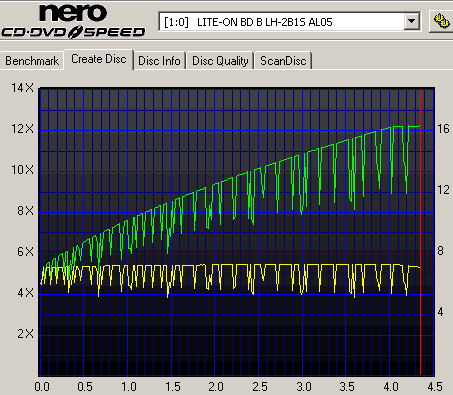Click the 0.0 label on bottom axis
The height and width of the screenshot is (395, 453).
tap(42, 387)
